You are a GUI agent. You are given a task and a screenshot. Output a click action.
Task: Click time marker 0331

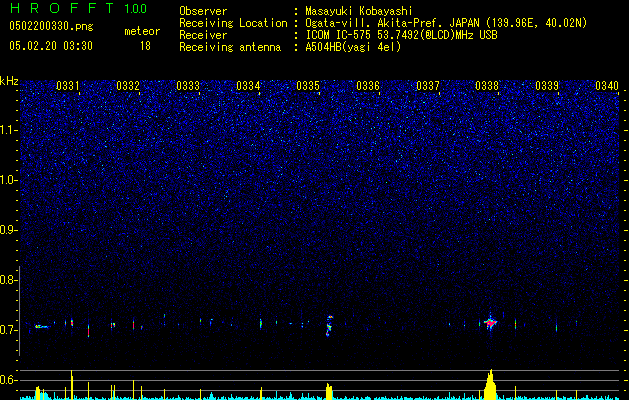coord(68,85)
